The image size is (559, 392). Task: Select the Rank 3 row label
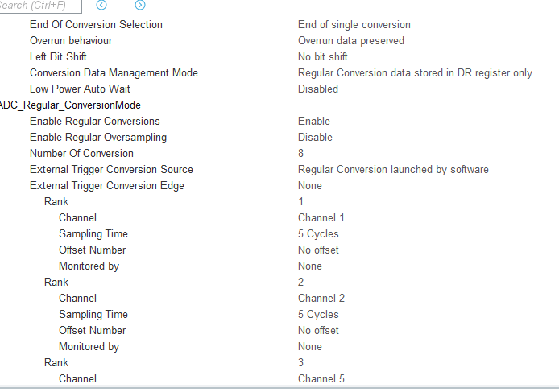pyautogui.click(x=56, y=363)
